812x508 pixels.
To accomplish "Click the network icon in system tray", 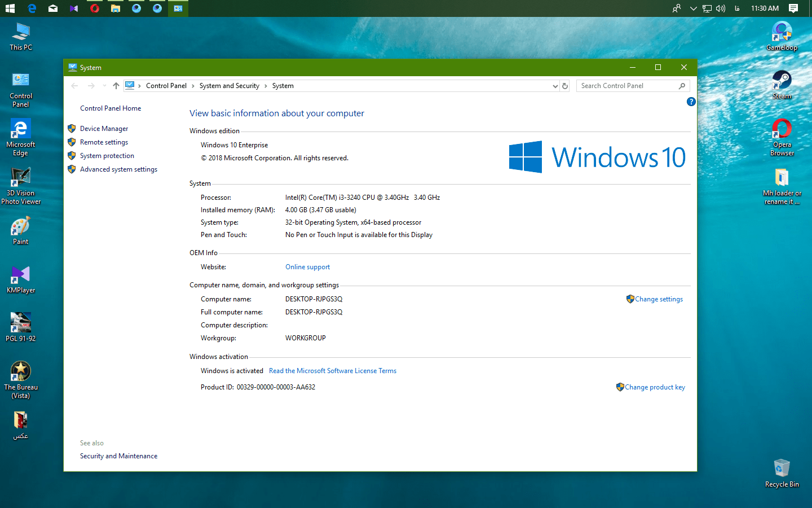I will 707,8.
